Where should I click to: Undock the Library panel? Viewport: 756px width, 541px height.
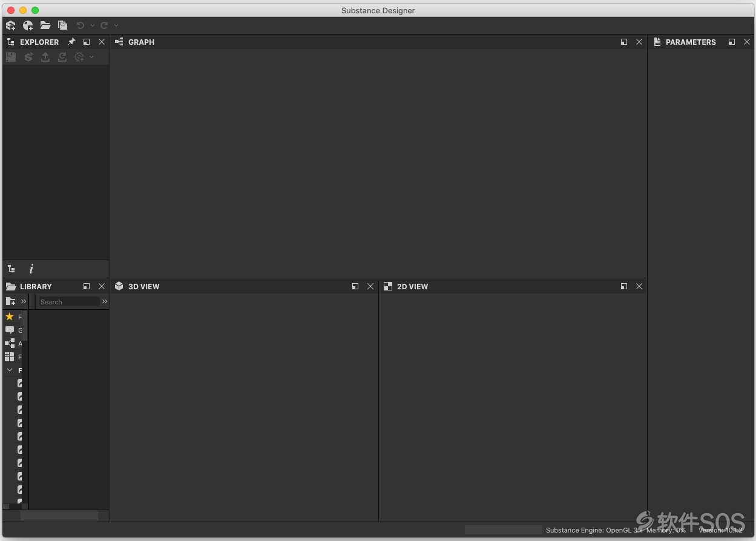[x=87, y=286]
